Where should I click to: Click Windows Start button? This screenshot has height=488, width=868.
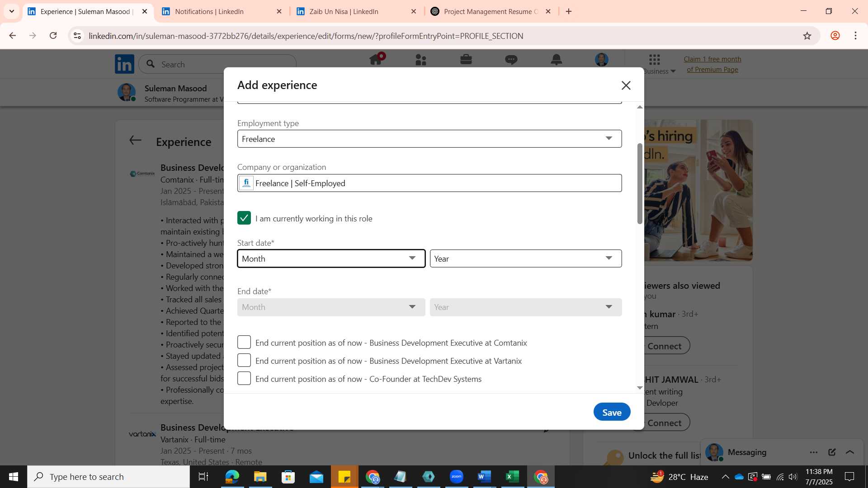pos(14,477)
